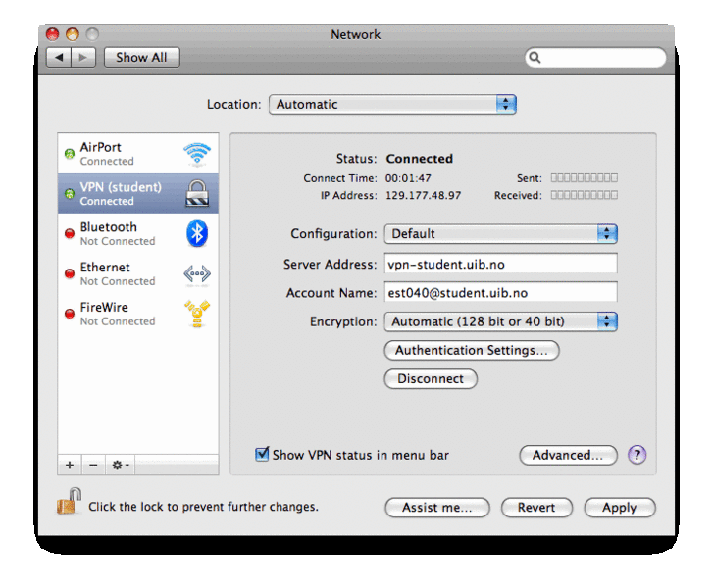The image size is (713, 588).
Task: Select FireWire in the service list
Action: pyautogui.click(x=137, y=314)
